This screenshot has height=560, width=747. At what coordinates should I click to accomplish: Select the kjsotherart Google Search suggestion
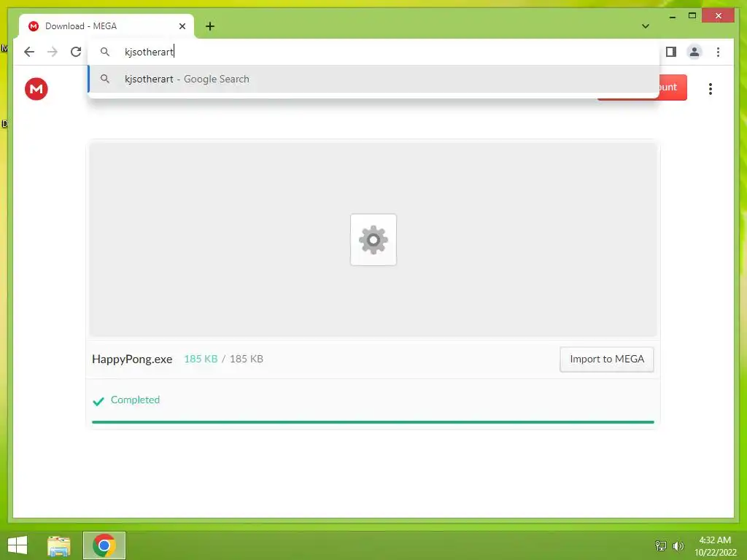click(x=373, y=79)
